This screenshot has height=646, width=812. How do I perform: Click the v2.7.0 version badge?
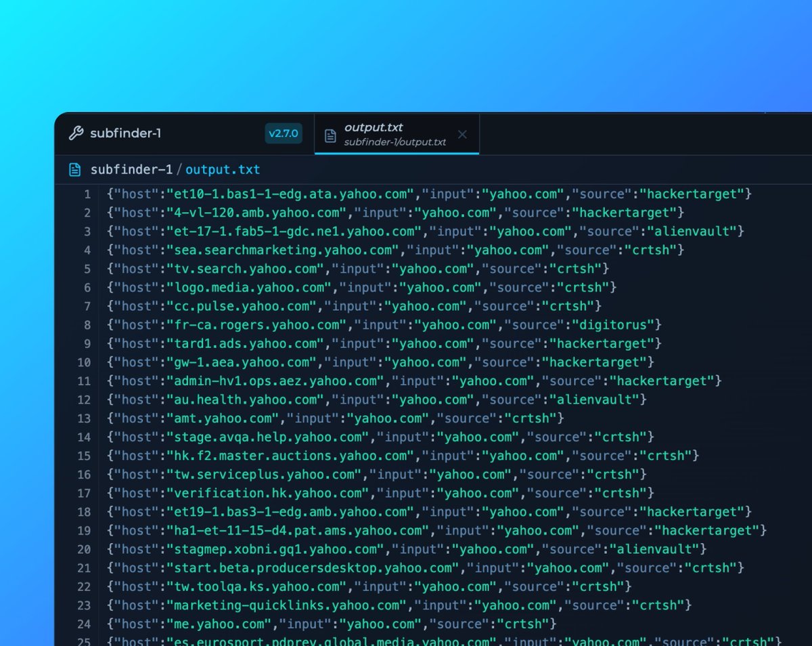[283, 133]
